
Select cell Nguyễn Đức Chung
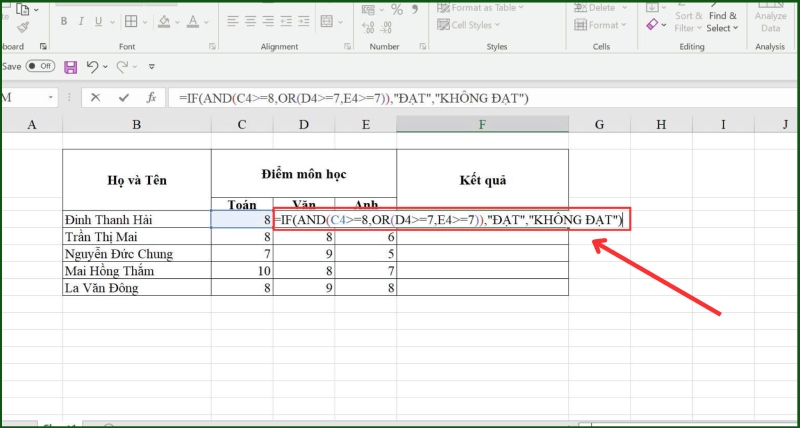pyautogui.click(x=137, y=254)
